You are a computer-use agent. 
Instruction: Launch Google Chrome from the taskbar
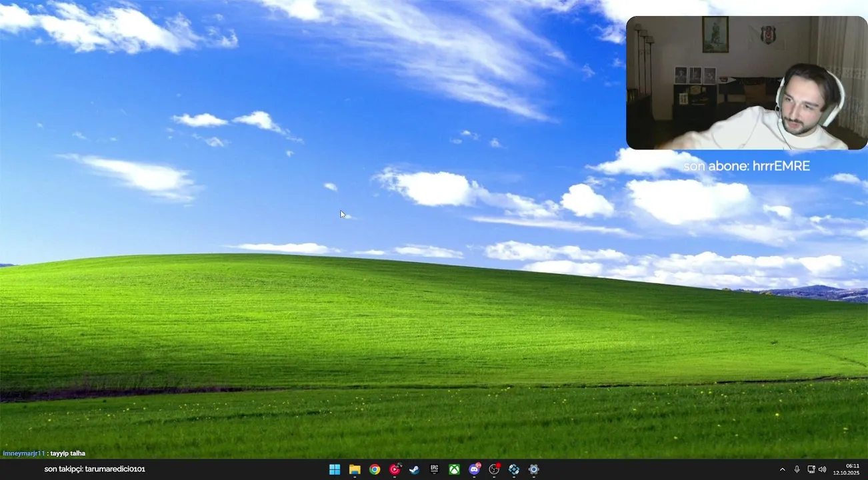pos(375,469)
